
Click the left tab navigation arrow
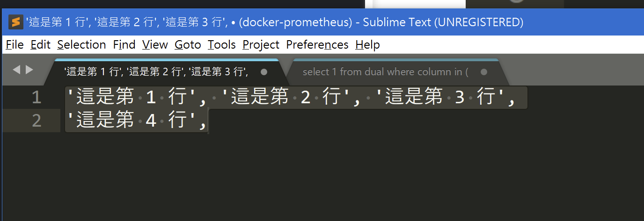point(16,70)
